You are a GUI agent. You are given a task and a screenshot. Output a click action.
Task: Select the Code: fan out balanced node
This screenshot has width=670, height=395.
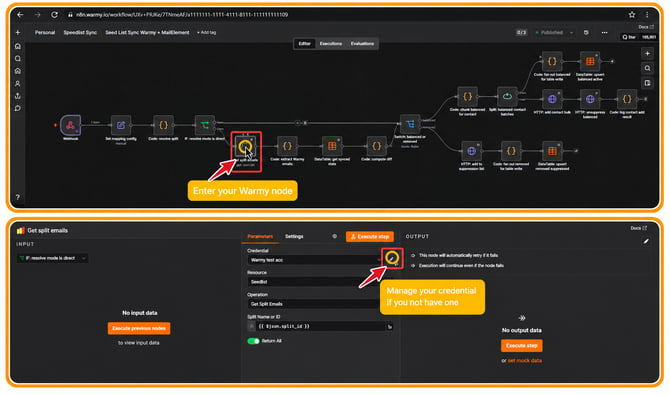552,62
